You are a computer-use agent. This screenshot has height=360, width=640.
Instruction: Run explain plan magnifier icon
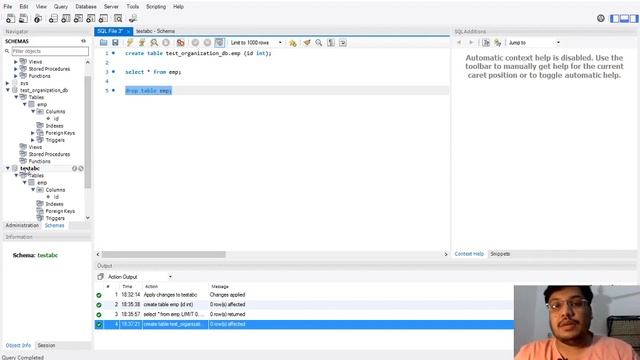coord(154,42)
